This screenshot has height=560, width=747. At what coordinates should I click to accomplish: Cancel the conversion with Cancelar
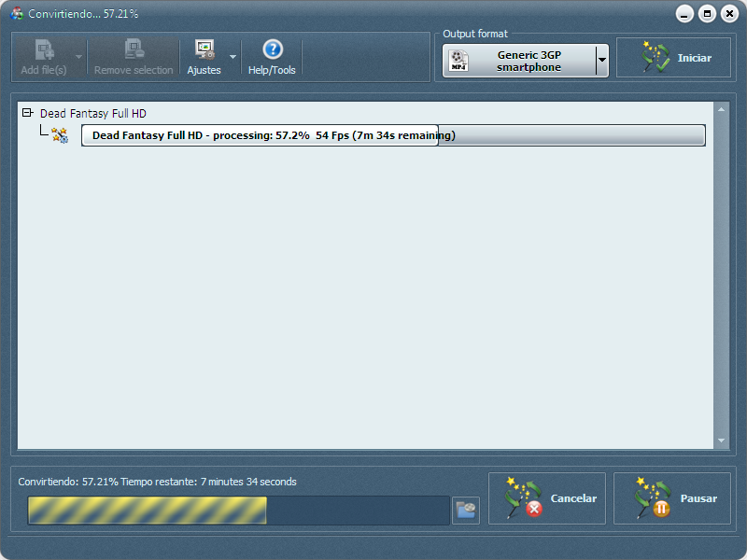point(547,498)
